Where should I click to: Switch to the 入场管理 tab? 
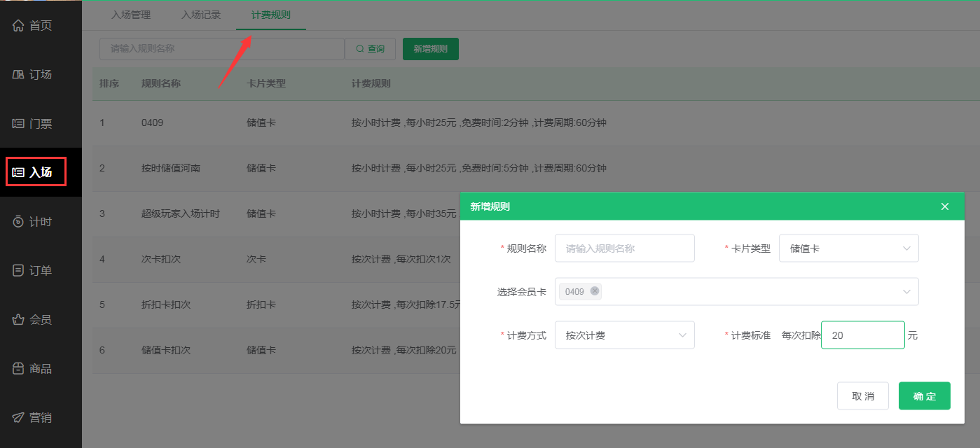coord(132,14)
